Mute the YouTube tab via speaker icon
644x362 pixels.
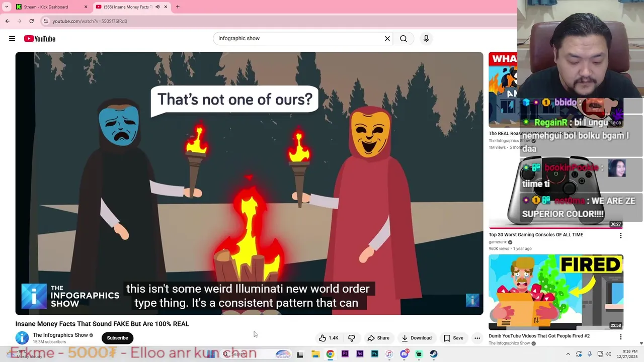157,7
